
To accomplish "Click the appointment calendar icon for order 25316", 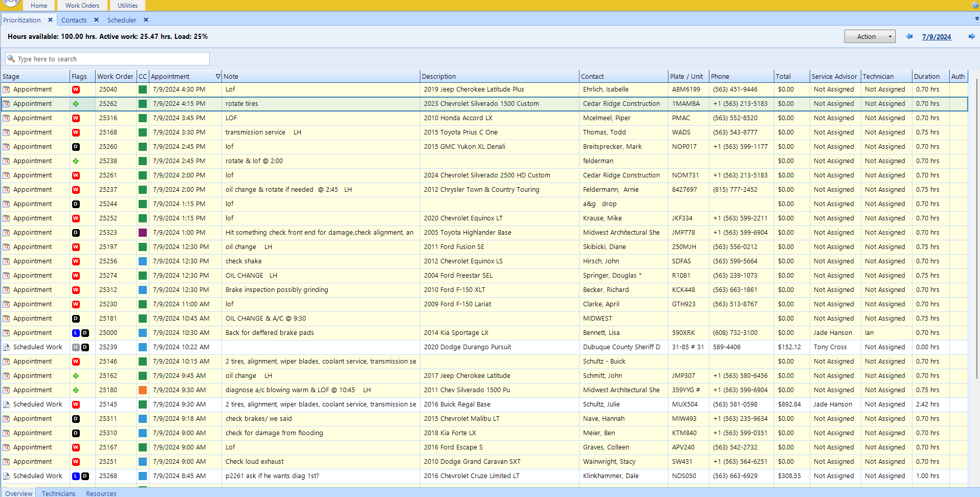I will (7, 118).
